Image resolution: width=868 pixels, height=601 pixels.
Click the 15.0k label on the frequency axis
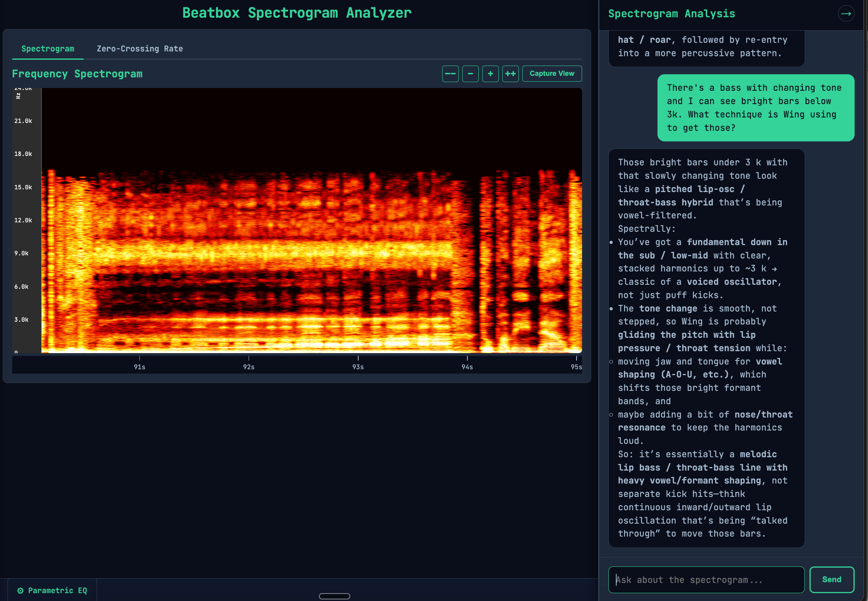pyautogui.click(x=23, y=187)
